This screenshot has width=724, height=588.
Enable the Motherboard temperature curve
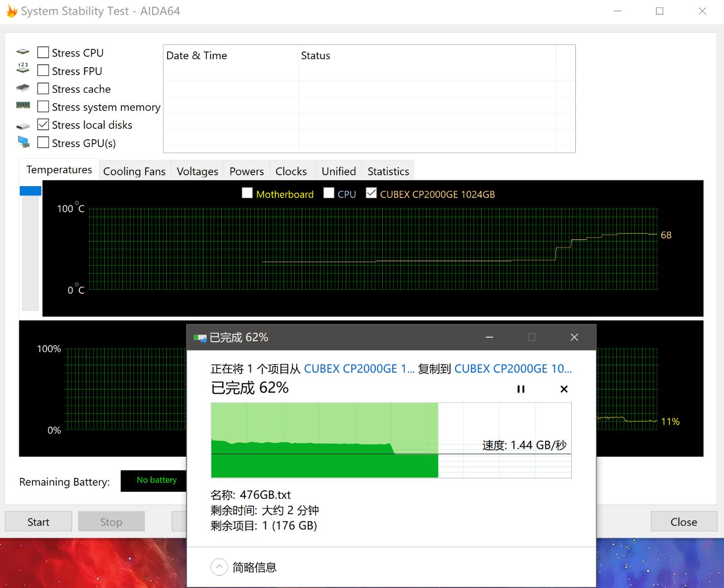tap(247, 193)
